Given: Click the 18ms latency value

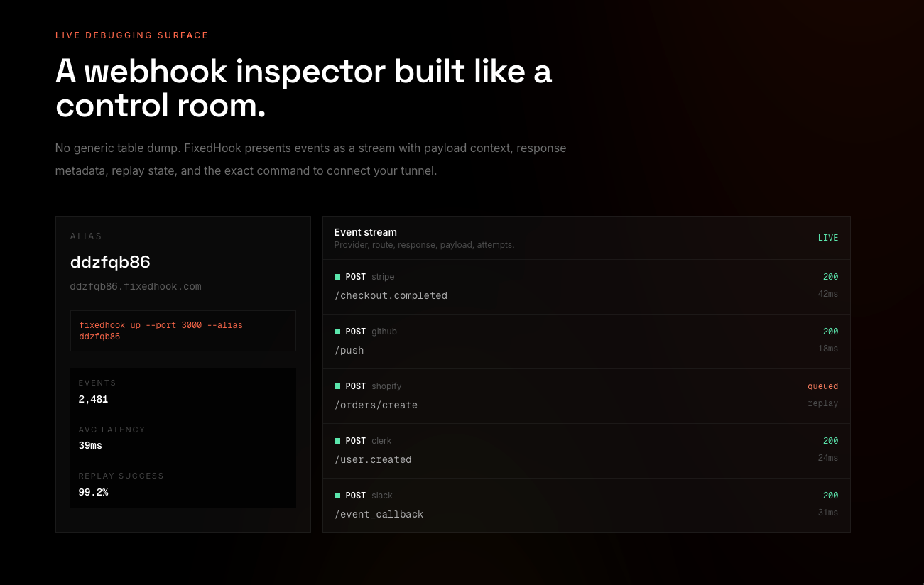Looking at the screenshot, I should point(828,349).
